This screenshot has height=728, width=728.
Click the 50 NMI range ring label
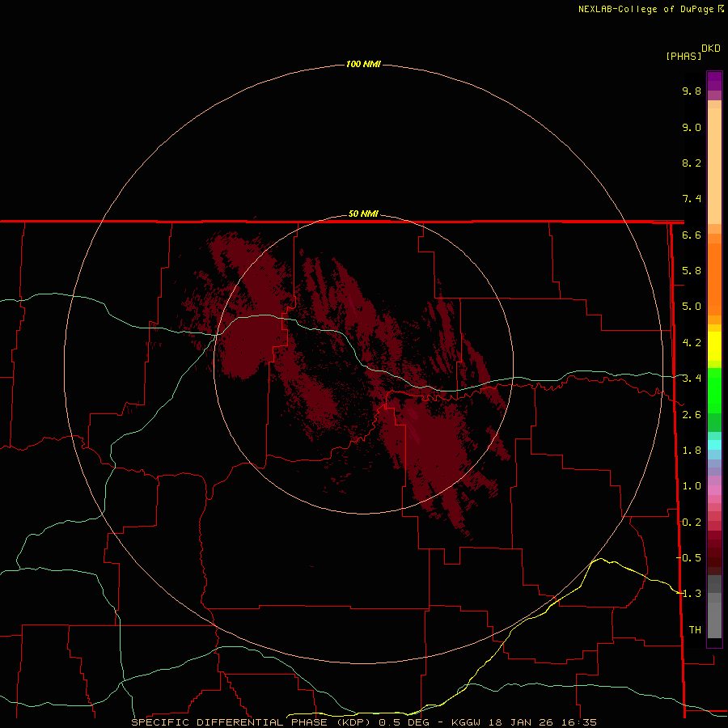[x=363, y=214]
